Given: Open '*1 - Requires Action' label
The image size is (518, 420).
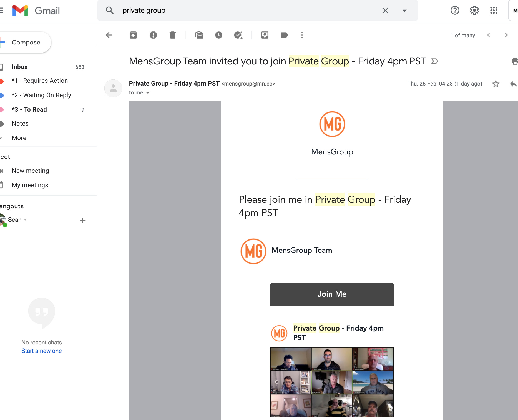Looking at the screenshot, I should tap(40, 81).
